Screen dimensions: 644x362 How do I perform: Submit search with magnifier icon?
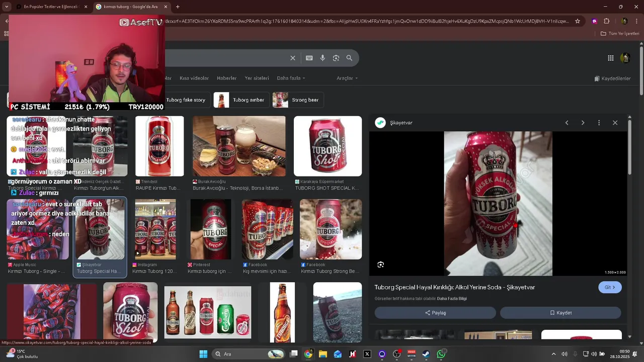tap(349, 58)
